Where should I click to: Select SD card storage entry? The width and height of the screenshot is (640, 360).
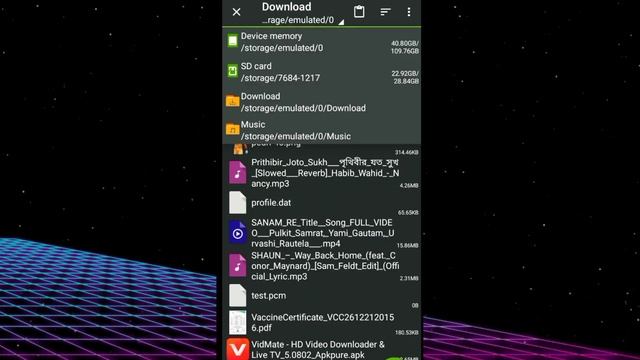[x=322, y=72]
